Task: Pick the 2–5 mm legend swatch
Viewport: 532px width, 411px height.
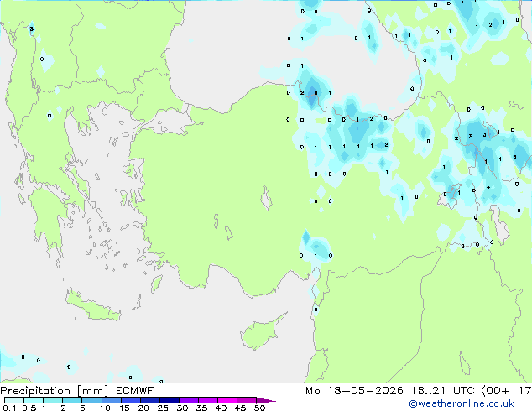Action: (x=72, y=400)
